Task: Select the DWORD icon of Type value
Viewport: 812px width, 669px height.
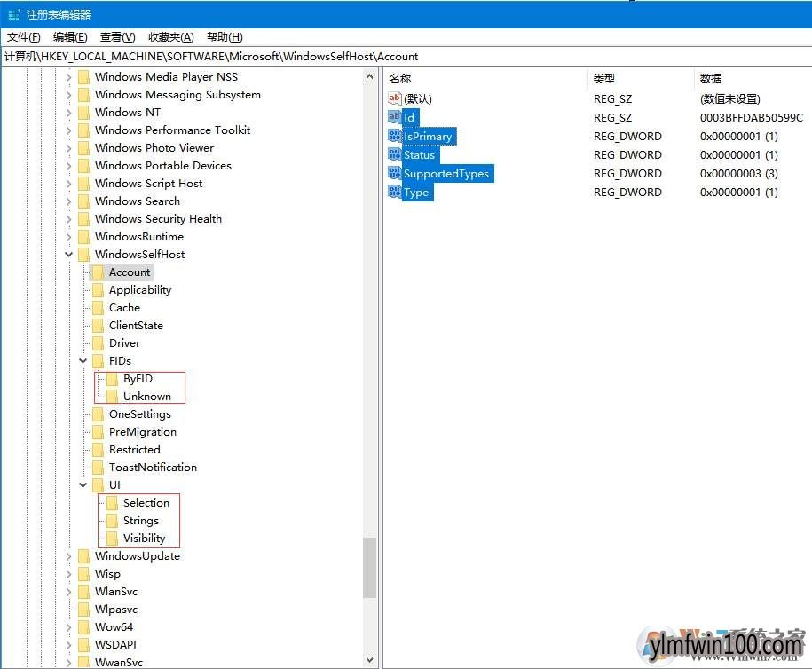Action: (x=395, y=191)
